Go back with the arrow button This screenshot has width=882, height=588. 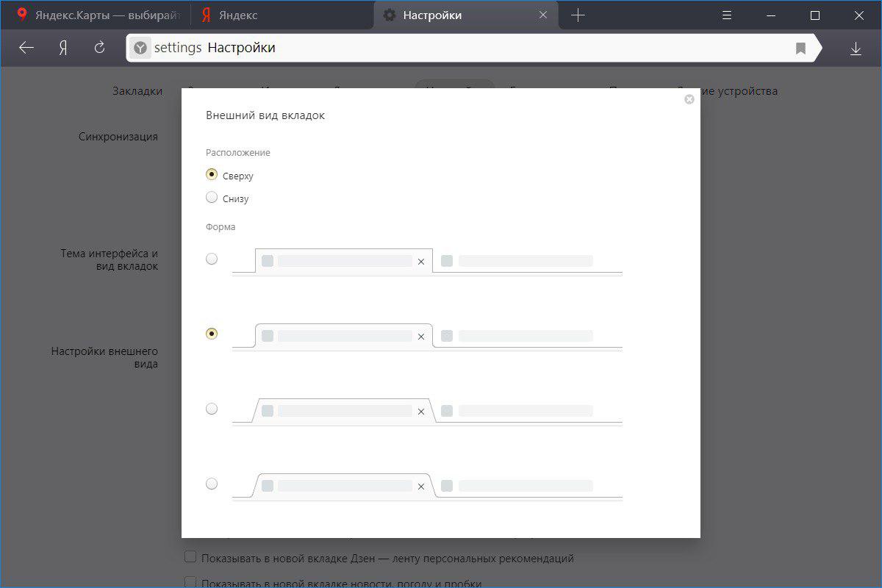[x=26, y=48]
